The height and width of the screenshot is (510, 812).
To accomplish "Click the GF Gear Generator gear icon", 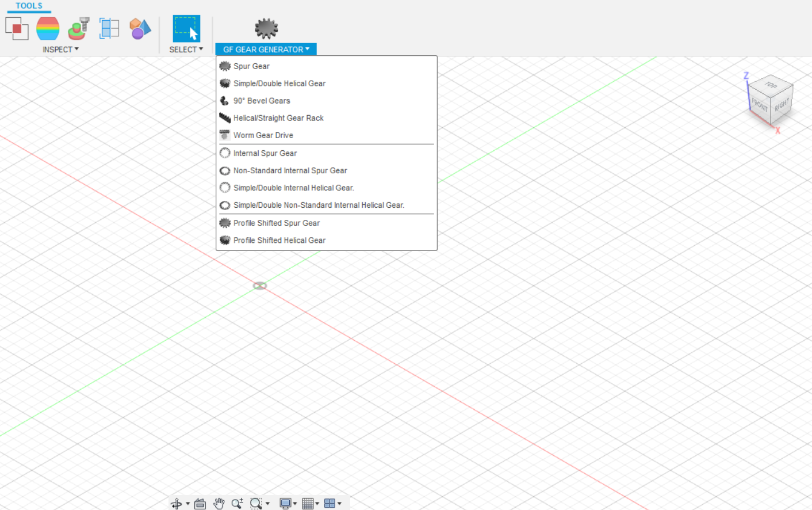I will click(x=266, y=28).
